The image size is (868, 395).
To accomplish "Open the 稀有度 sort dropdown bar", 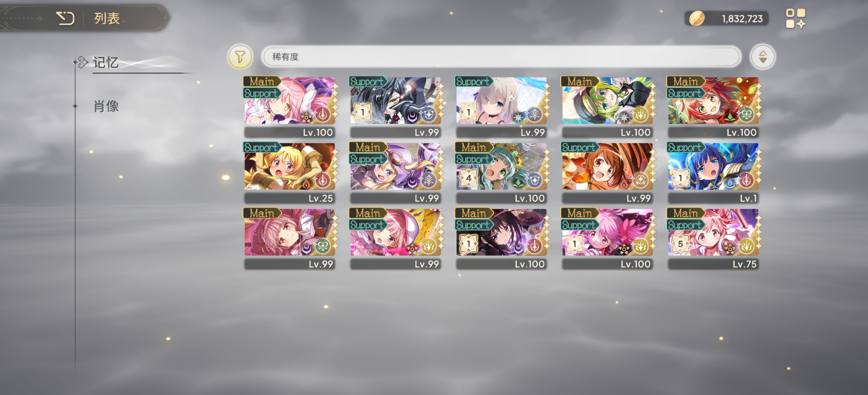I will click(x=501, y=57).
